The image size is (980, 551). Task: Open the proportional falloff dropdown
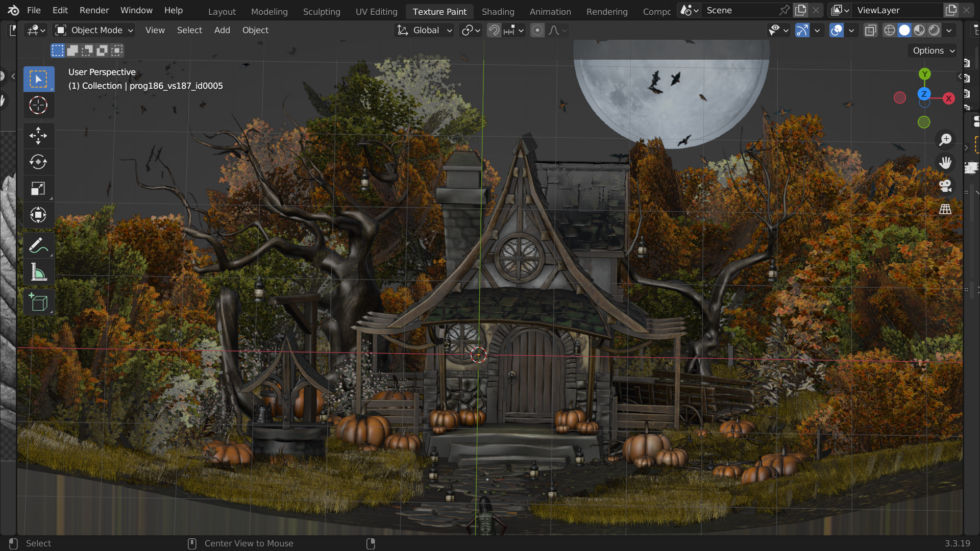pos(558,31)
